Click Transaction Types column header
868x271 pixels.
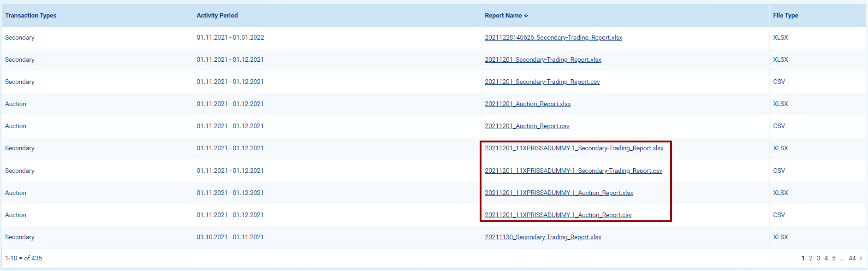tap(31, 16)
